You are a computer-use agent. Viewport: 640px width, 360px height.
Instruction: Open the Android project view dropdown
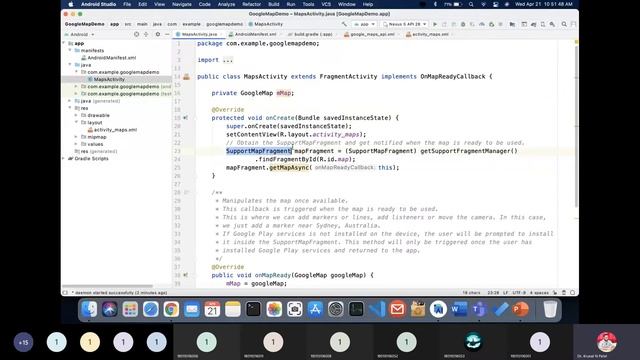coord(79,34)
